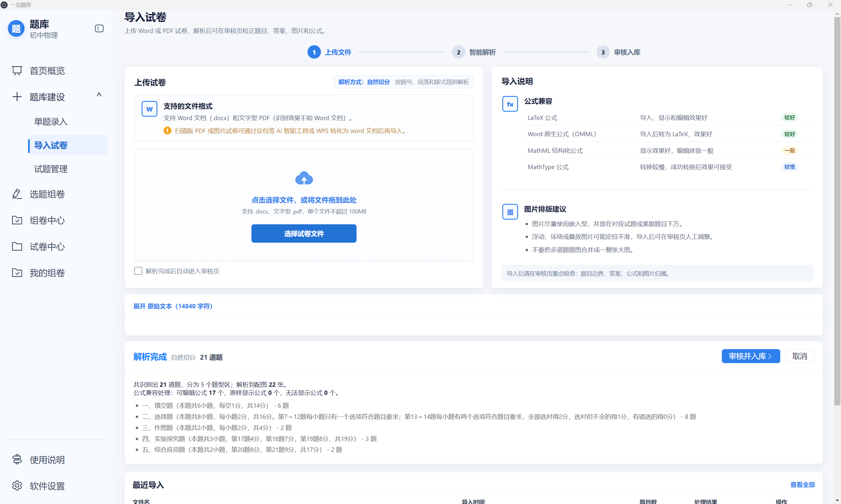Expand the 原始文本 (14840 字符) section
The image size is (841, 504).
(x=173, y=306)
